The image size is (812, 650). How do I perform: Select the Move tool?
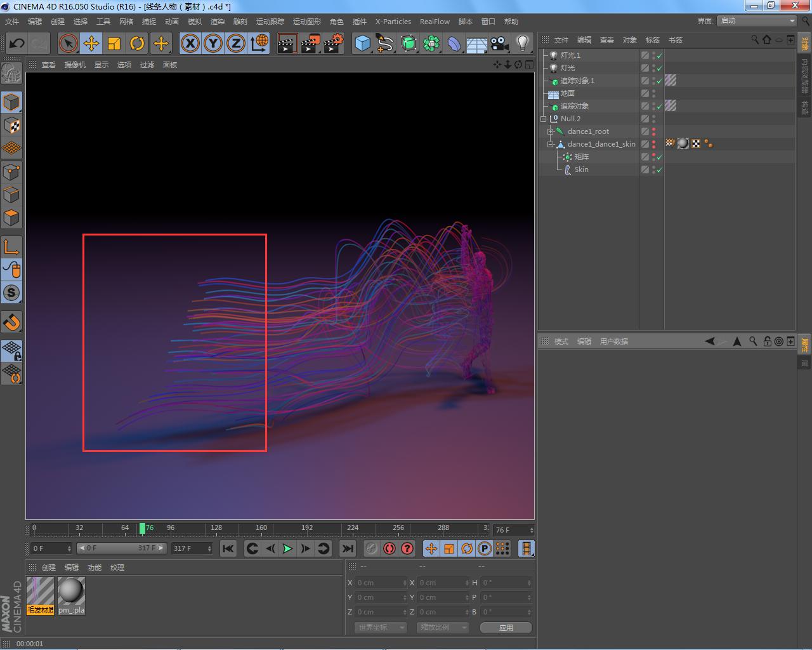(x=91, y=43)
